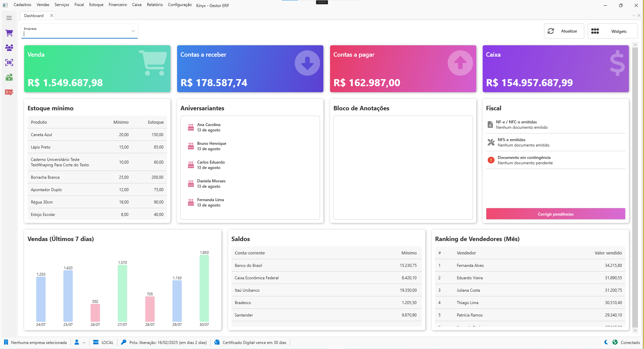Select the shopping cart sales icon

coord(9,33)
